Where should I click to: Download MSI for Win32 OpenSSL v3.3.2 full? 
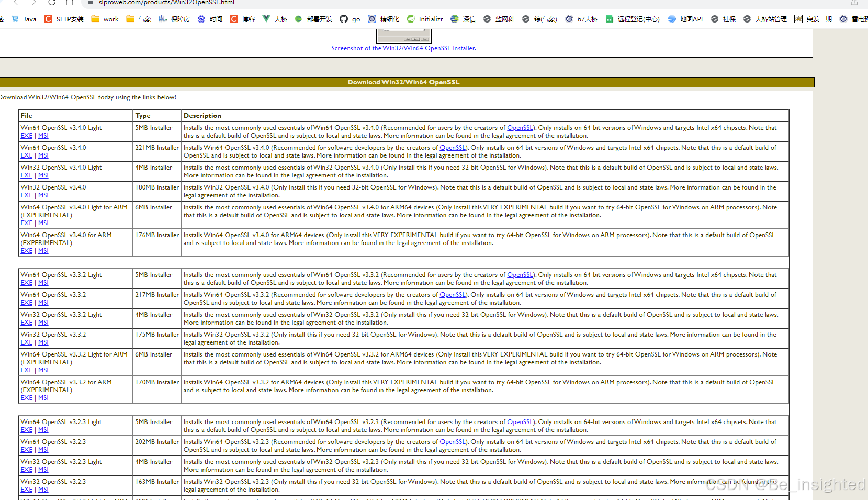(x=43, y=342)
